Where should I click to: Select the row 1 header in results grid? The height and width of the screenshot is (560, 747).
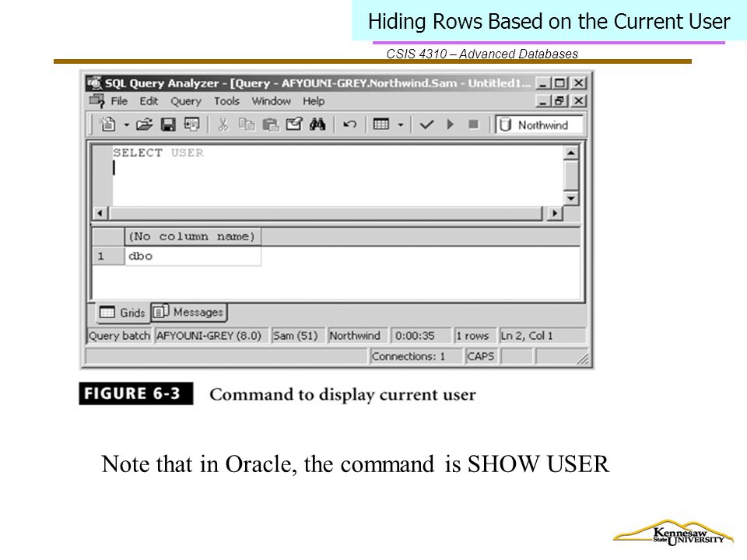click(108, 256)
